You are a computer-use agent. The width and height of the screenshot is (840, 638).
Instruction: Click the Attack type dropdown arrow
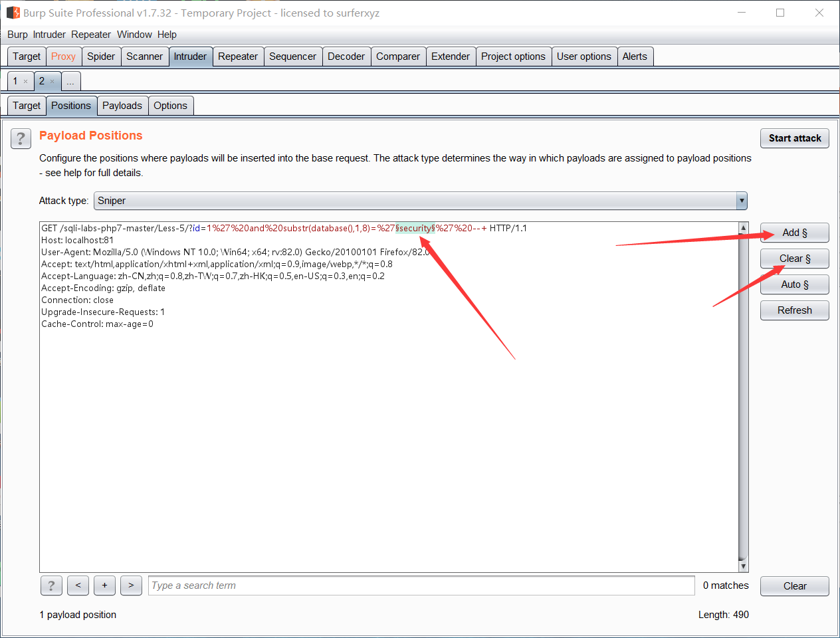coord(742,201)
